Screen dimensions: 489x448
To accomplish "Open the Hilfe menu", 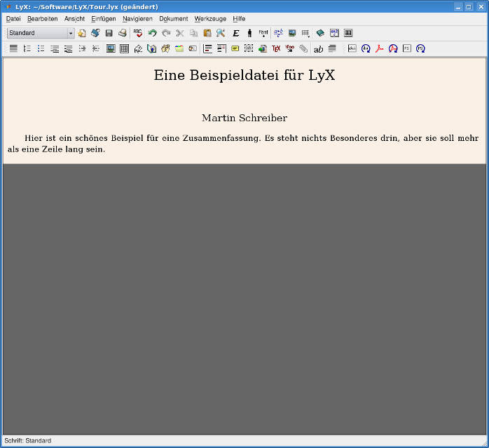I will [239, 19].
